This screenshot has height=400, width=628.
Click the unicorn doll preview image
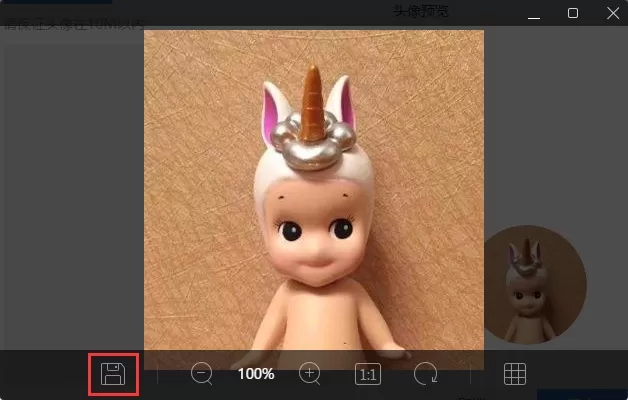[x=314, y=199]
